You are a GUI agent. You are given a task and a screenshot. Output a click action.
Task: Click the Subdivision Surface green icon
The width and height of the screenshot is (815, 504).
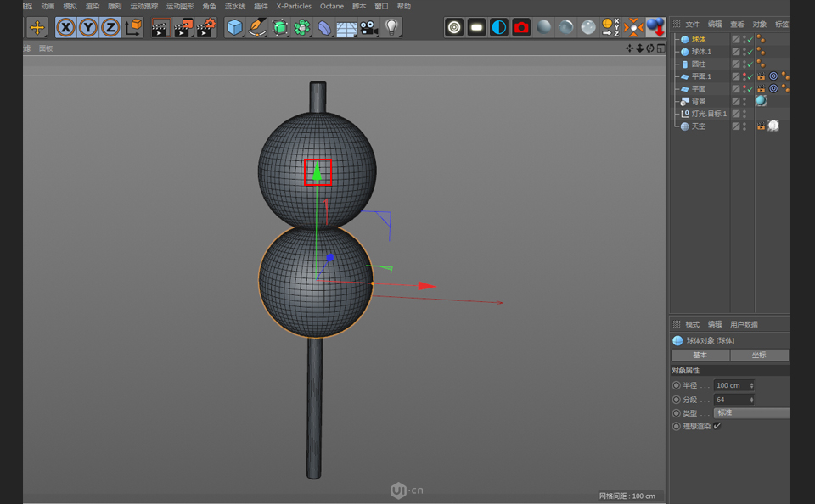point(280,26)
